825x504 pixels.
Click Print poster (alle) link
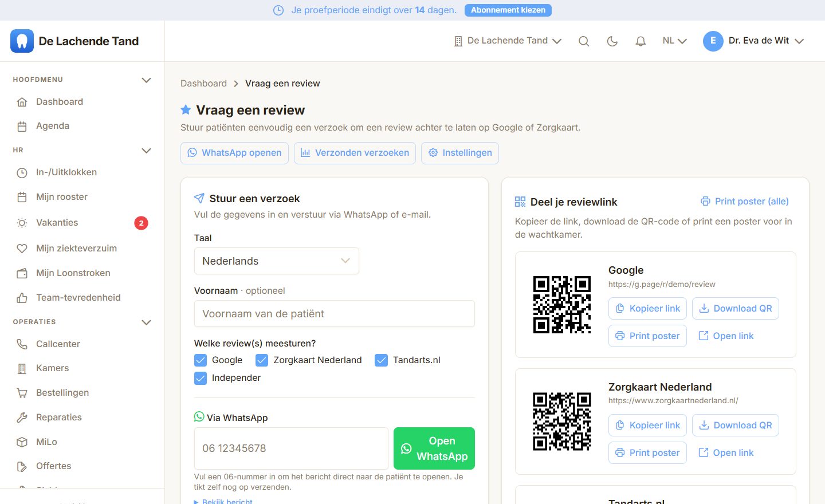(x=745, y=202)
